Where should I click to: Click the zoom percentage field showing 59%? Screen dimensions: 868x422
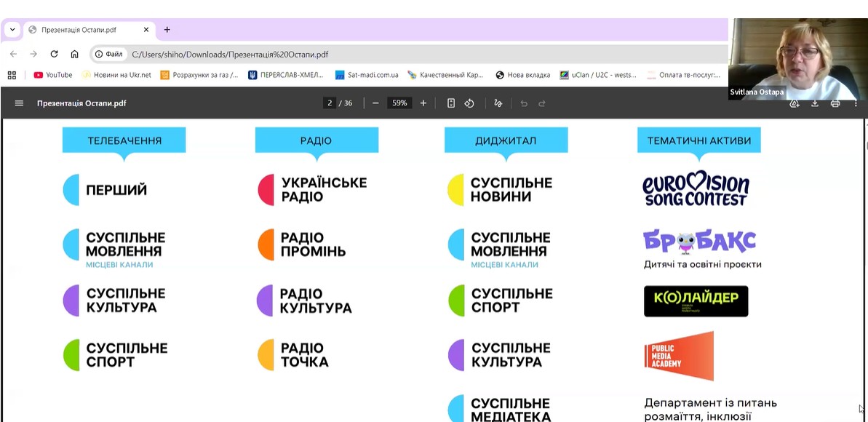pyautogui.click(x=399, y=103)
